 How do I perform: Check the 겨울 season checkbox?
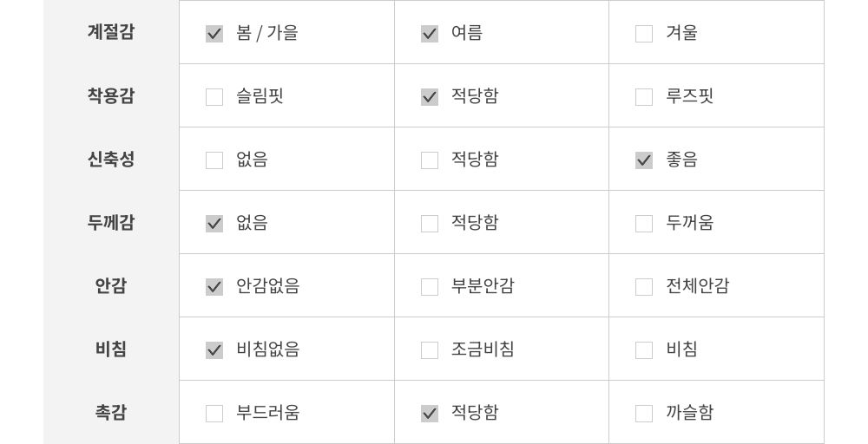coord(644,34)
